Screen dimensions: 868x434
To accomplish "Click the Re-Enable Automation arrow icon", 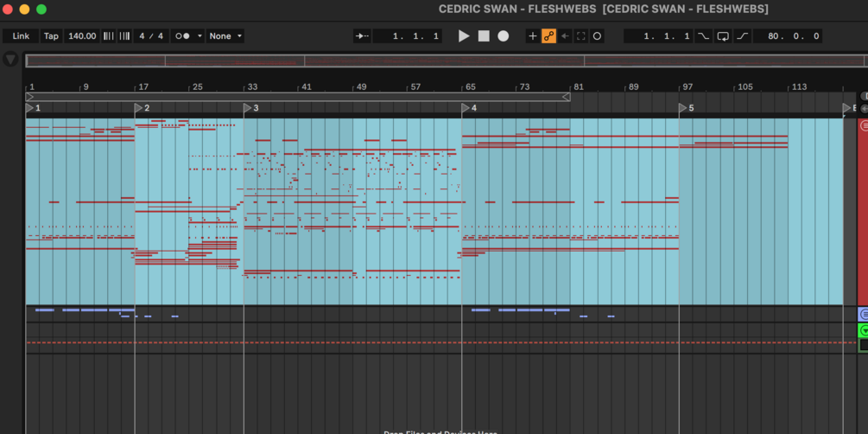I will pyautogui.click(x=565, y=36).
